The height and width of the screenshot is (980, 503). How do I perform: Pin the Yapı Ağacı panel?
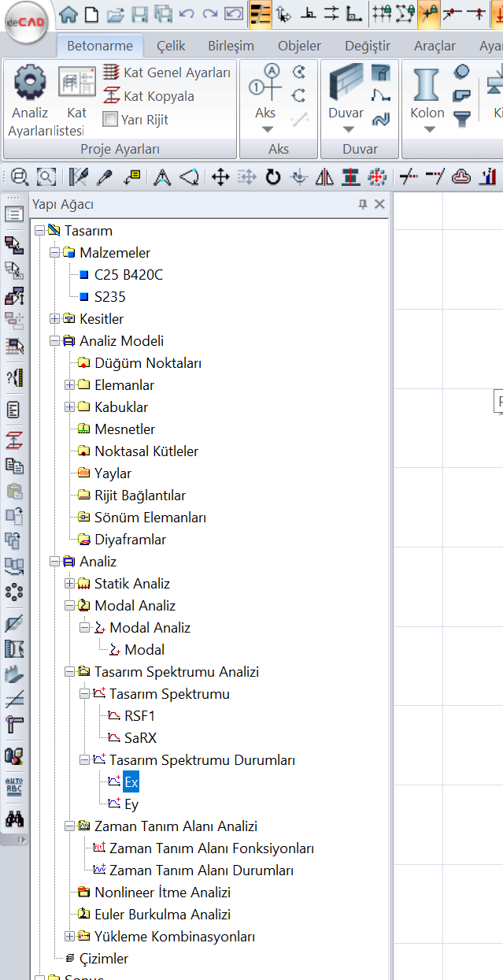(x=362, y=204)
